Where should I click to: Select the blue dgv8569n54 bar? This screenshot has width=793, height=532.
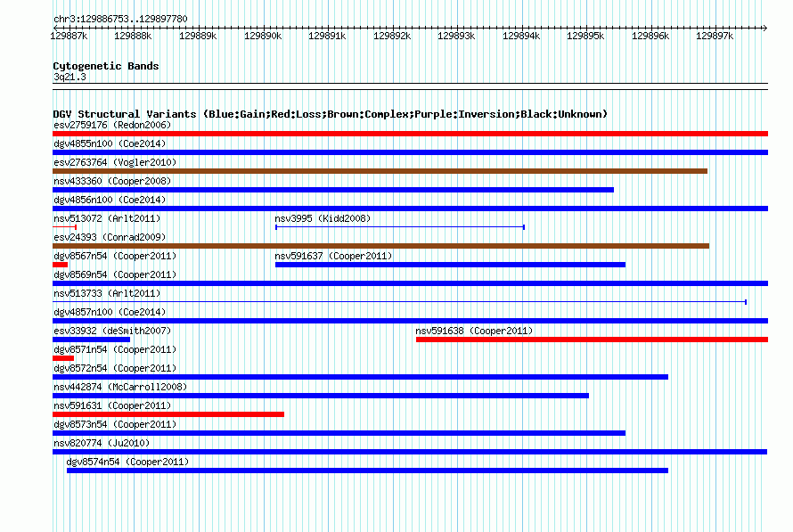pos(410,283)
